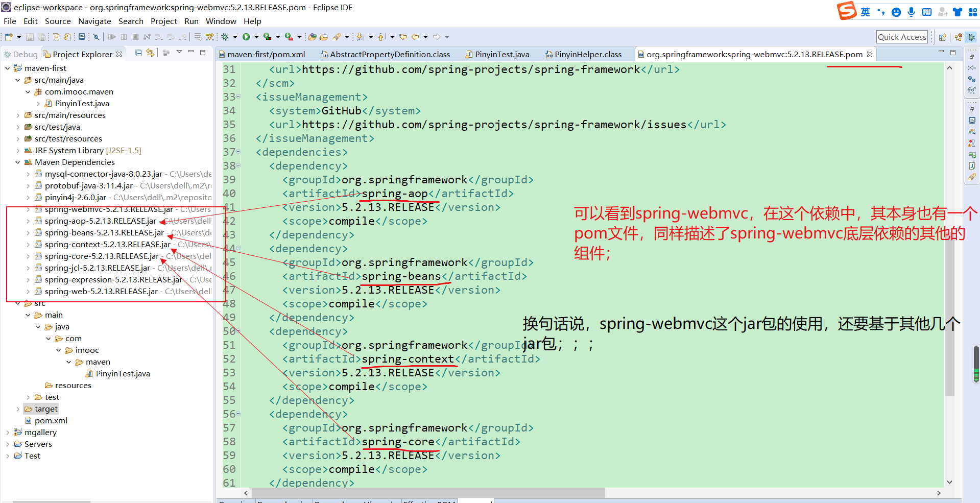The height and width of the screenshot is (503, 980).
Task: Open the Window menu
Action: click(x=221, y=21)
